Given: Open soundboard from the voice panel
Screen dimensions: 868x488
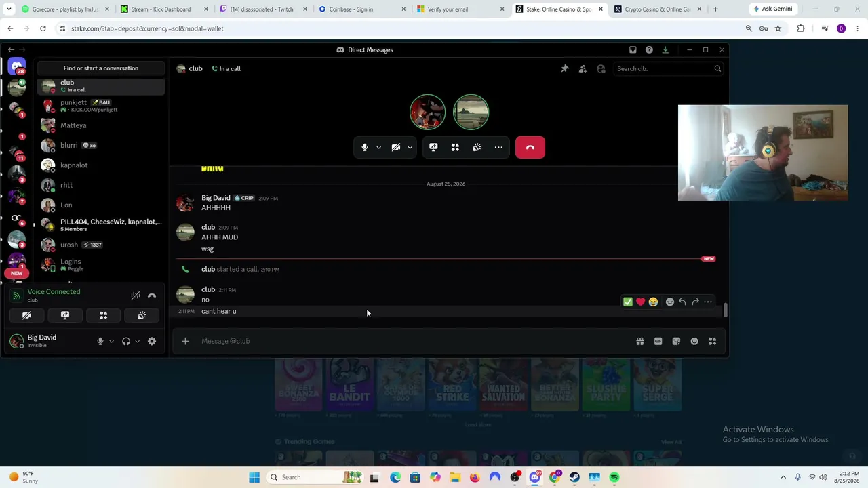Looking at the screenshot, I should pyautogui.click(x=142, y=315).
